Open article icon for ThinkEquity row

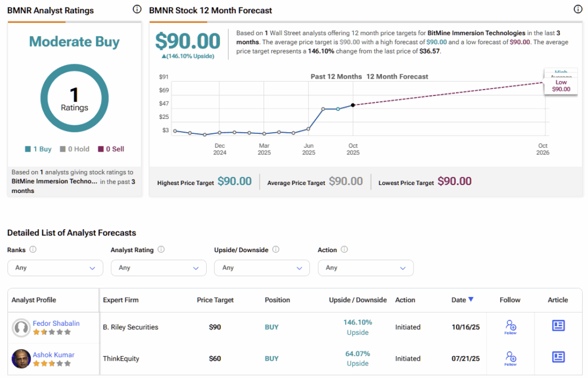[558, 357]
